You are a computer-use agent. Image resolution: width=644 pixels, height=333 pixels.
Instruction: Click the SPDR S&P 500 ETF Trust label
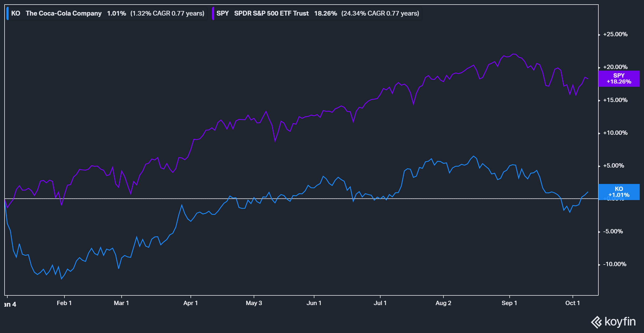[271, 13]
